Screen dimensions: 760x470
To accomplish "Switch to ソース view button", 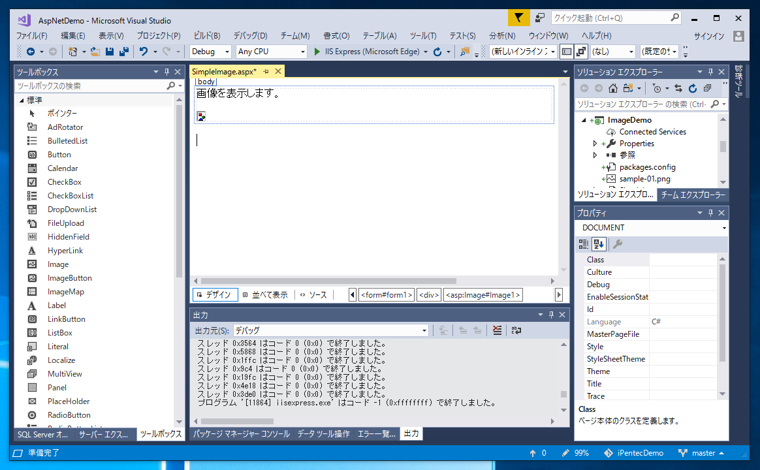I will [x=314, y=295].
